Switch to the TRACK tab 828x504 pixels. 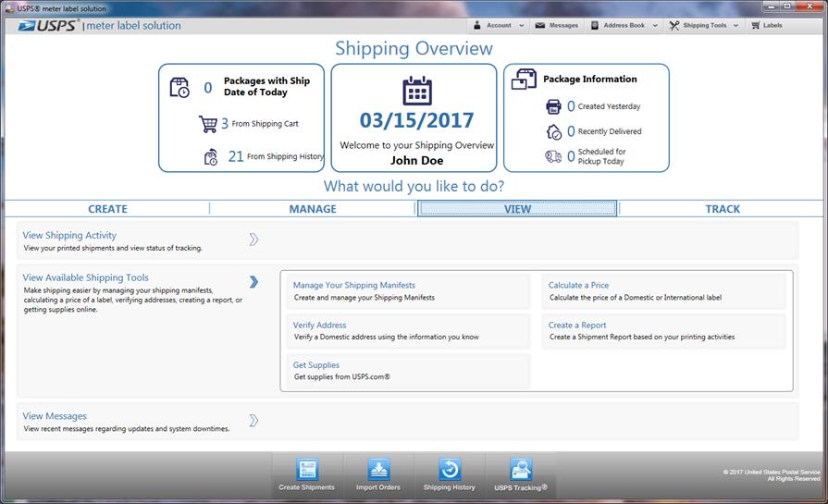coord(723,209)
